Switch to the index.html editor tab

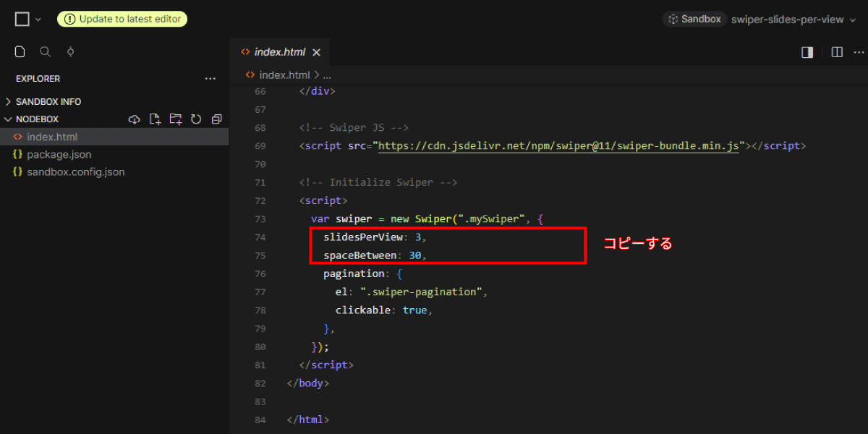tap(279, 52)
